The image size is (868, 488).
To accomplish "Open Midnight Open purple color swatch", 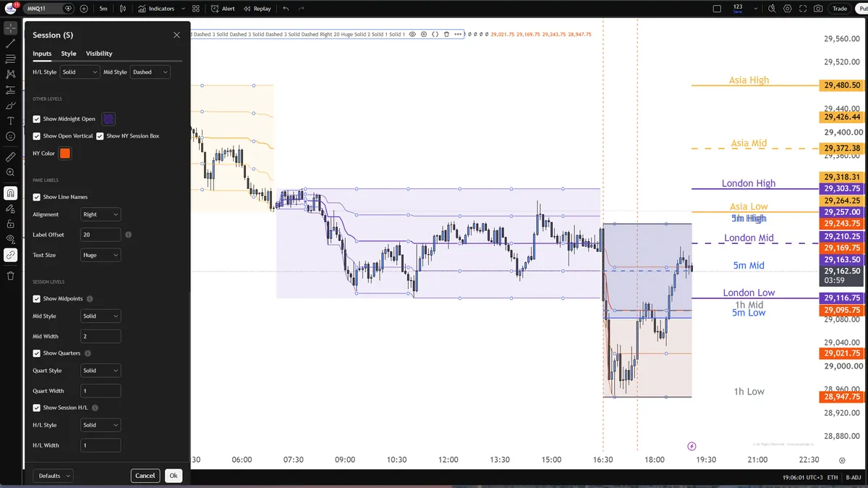I will [109, 119].
